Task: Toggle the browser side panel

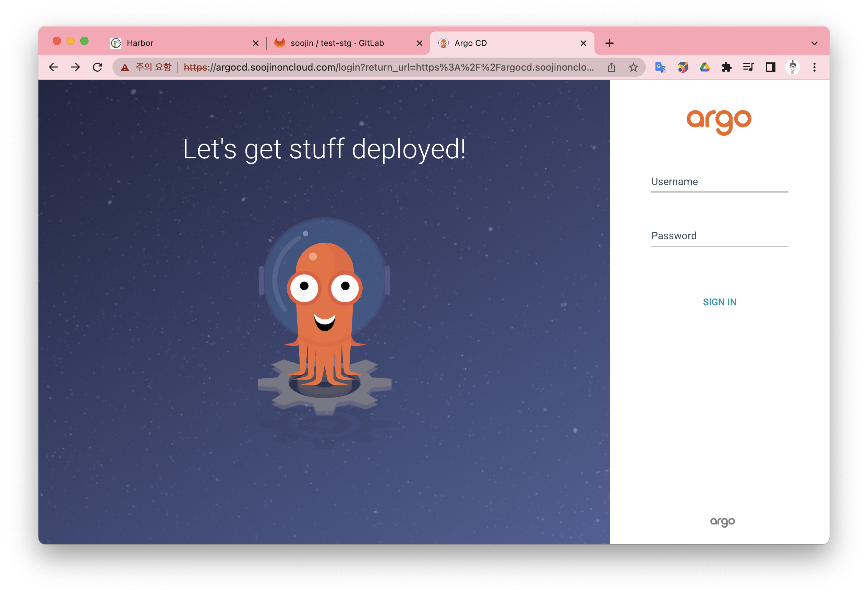Action: click(x=771, y=67)
